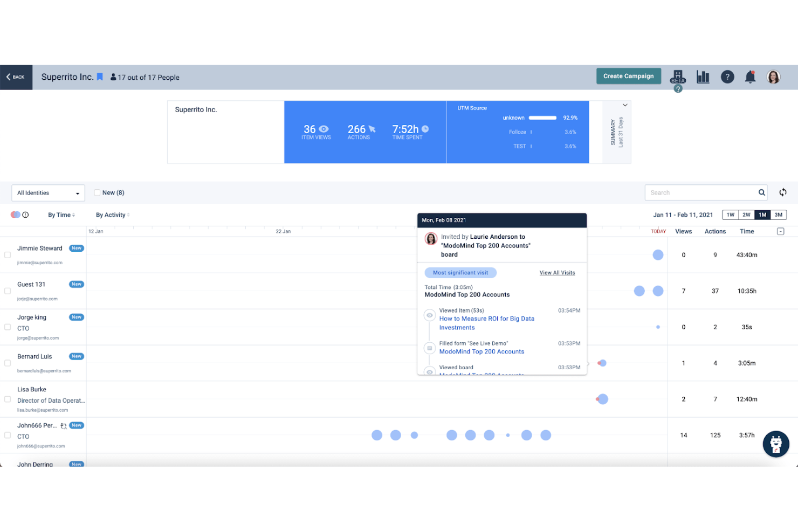Select John666 row checkbox
The height and width of the screenshot is (532, 798).
click(x=8, y=436)
